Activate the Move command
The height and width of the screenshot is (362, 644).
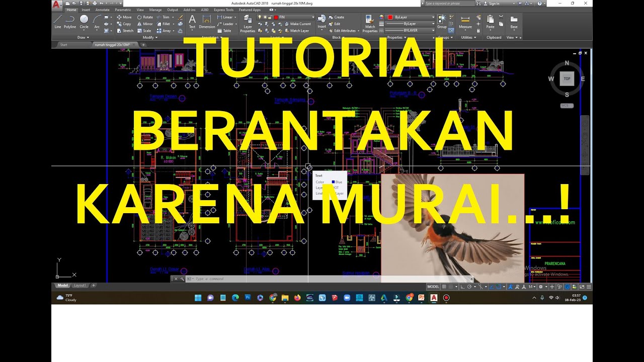tap(124, 17)
